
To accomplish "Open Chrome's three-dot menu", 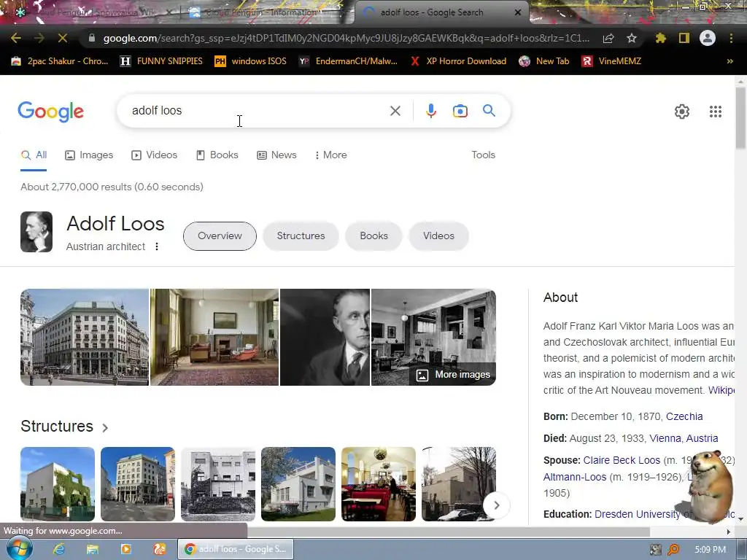I will pyautogui.click(x=731, y=38).
